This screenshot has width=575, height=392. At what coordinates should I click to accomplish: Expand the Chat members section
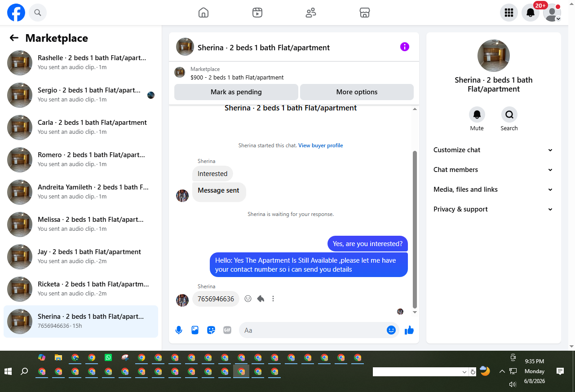click(x=494, y=170)
